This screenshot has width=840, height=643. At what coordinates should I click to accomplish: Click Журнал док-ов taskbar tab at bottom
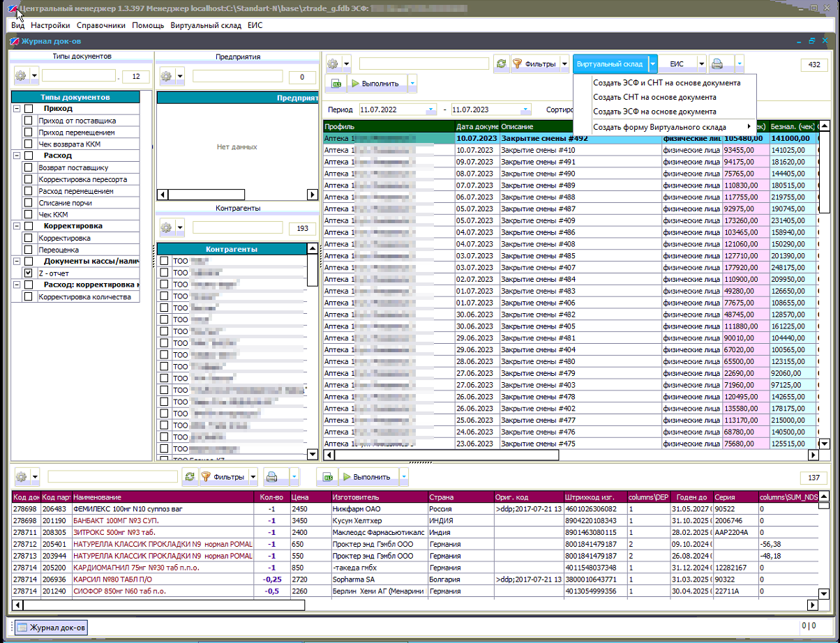tap(52, 627)
